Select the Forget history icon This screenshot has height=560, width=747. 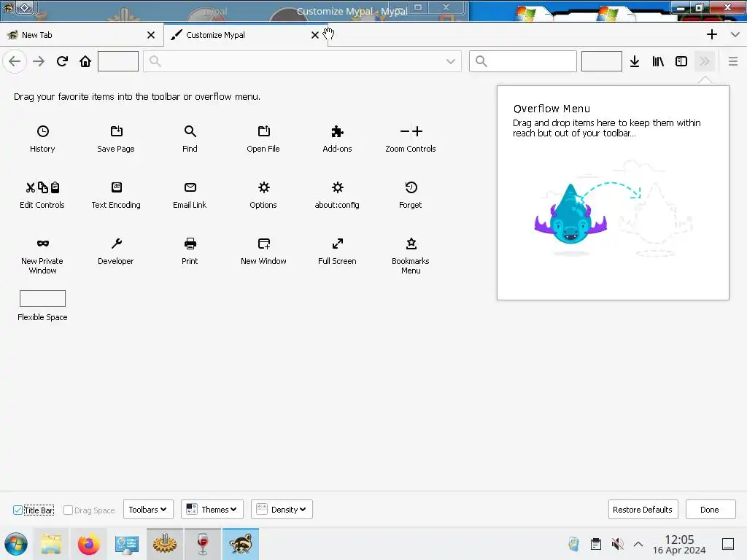[411, 187]
